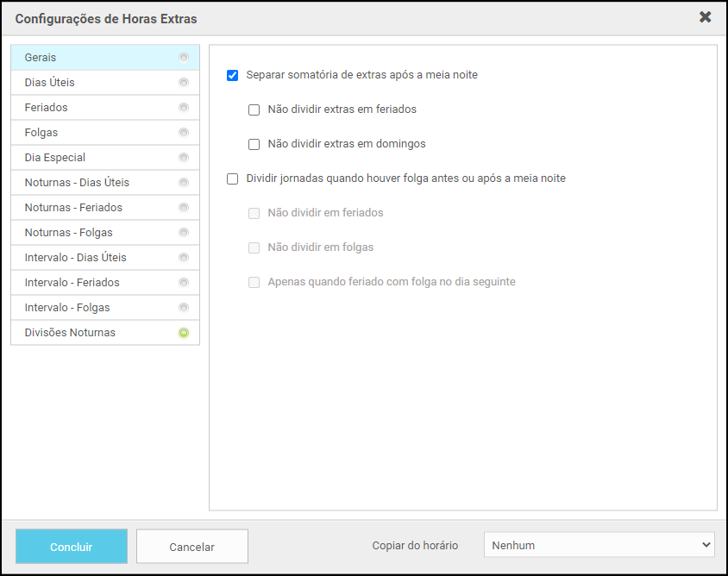Enable Não dividir extras em feriados

[x=254, y=110]
